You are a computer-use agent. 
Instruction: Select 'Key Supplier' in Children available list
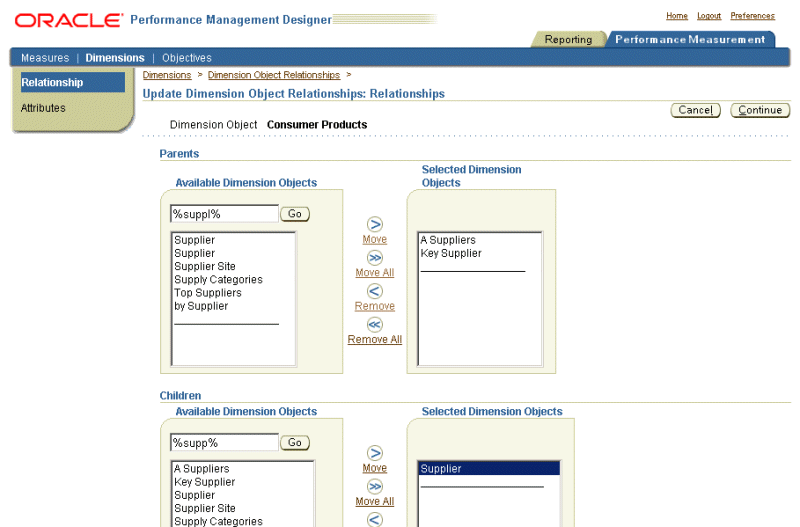tap(242, 482)
